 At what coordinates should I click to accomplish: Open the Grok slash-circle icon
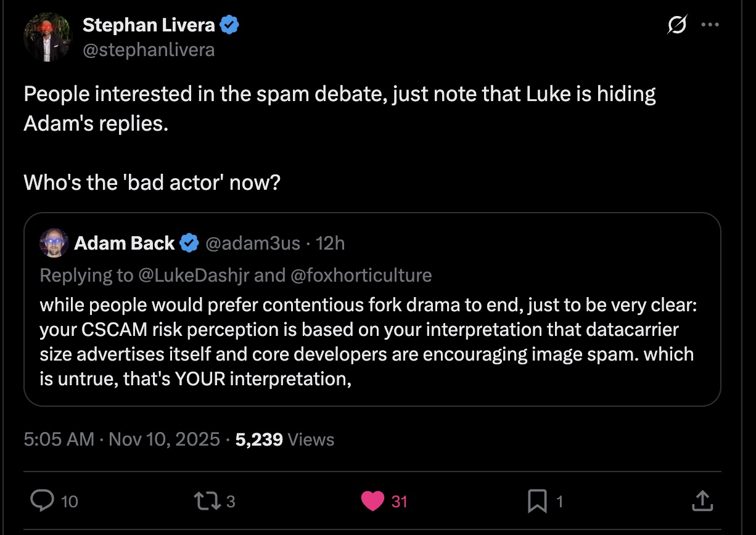pos(676,26)
